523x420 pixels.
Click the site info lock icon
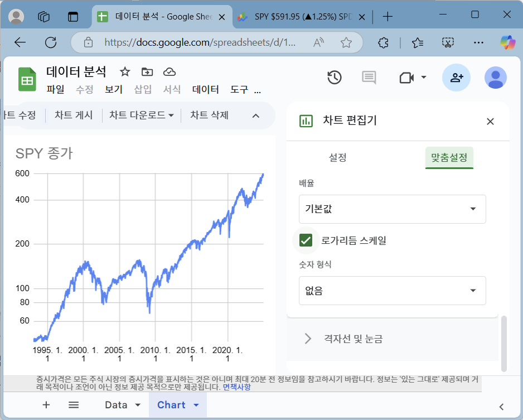pos(89,42)
